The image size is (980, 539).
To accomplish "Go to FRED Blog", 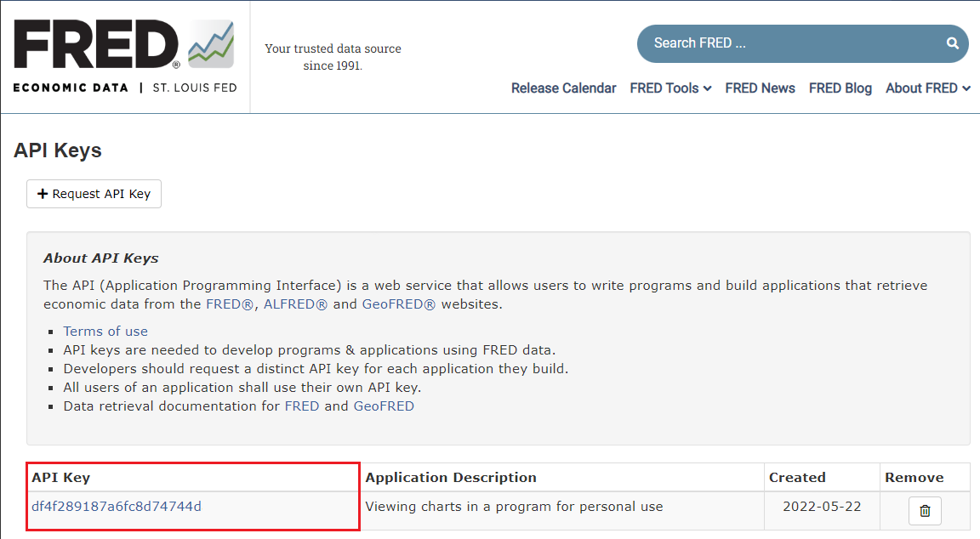I will [x=840, y=88].
